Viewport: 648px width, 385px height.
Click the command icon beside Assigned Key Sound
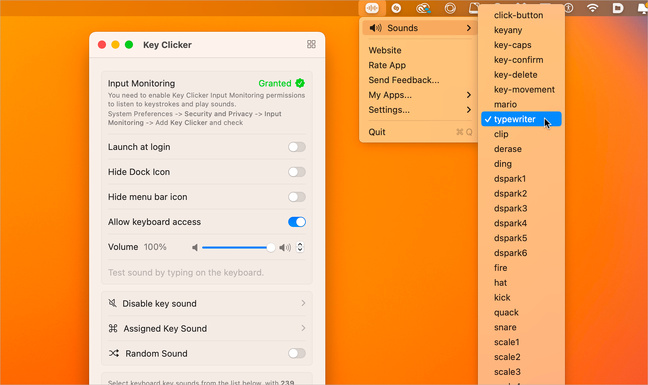113,328
